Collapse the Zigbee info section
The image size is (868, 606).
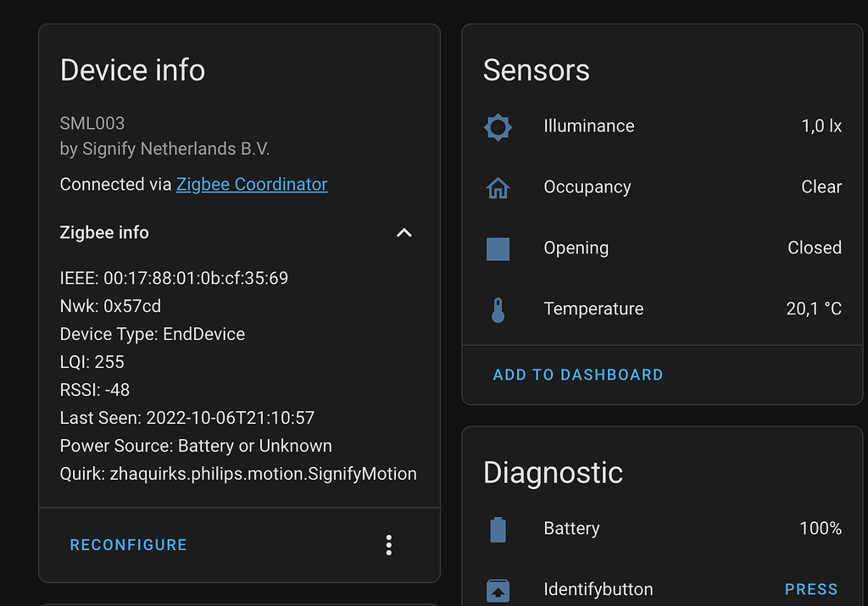point(403,232)
